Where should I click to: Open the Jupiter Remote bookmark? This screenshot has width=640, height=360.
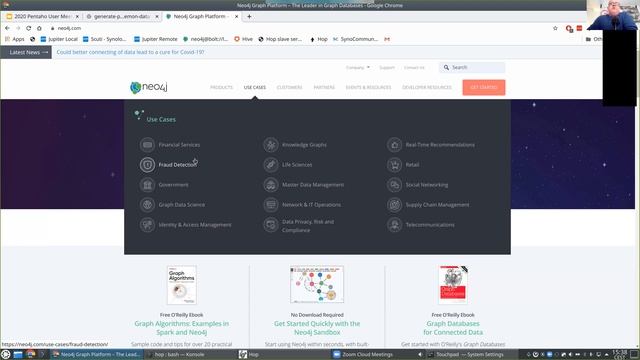point(156,39)
